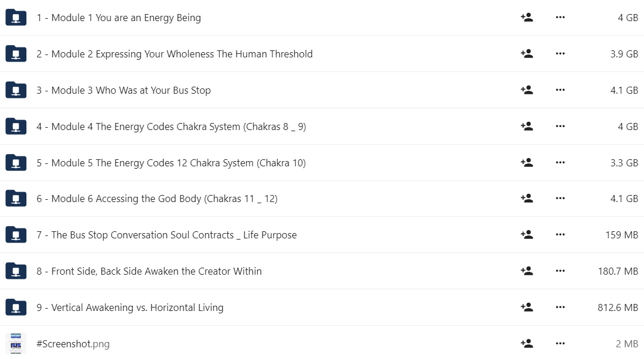This screenshot has width=644, height=359.
Task: Select Module 3 Who Was at Your Bus Stop
Action: tap(124, 90)
